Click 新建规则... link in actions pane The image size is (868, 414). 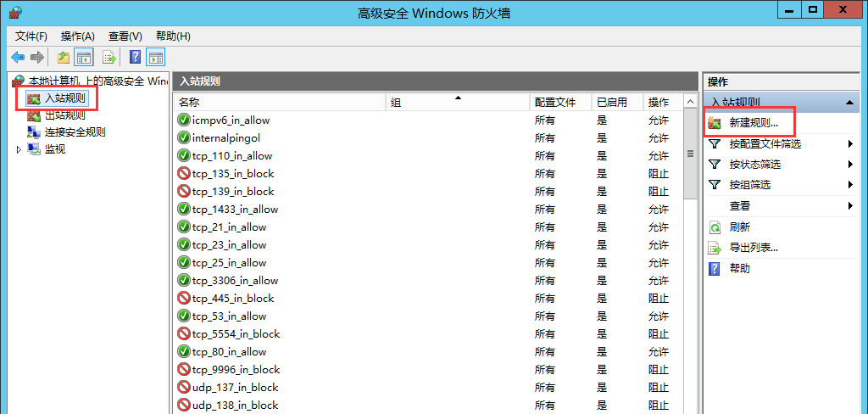coord(754,123)
